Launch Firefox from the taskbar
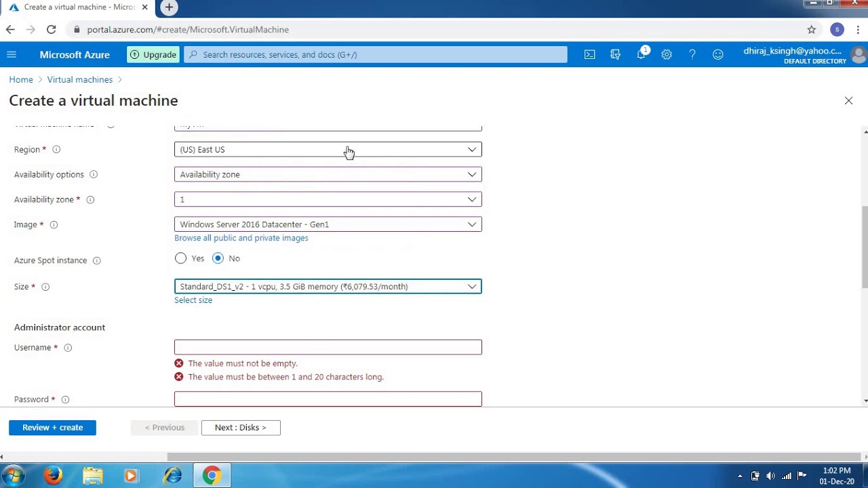Image resolution: width=868 pixels, height=488 pixels. click(53, 476)
